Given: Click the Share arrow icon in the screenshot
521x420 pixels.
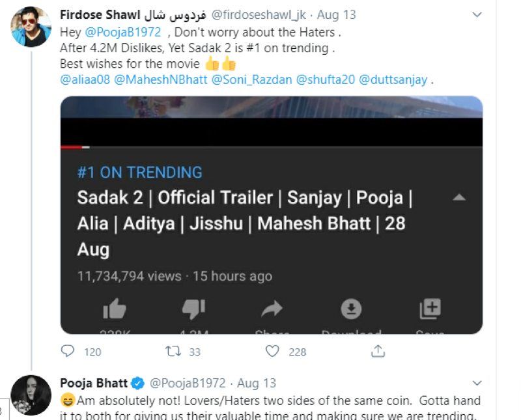Looking at the screenshot, I should (x=271, y=309).
